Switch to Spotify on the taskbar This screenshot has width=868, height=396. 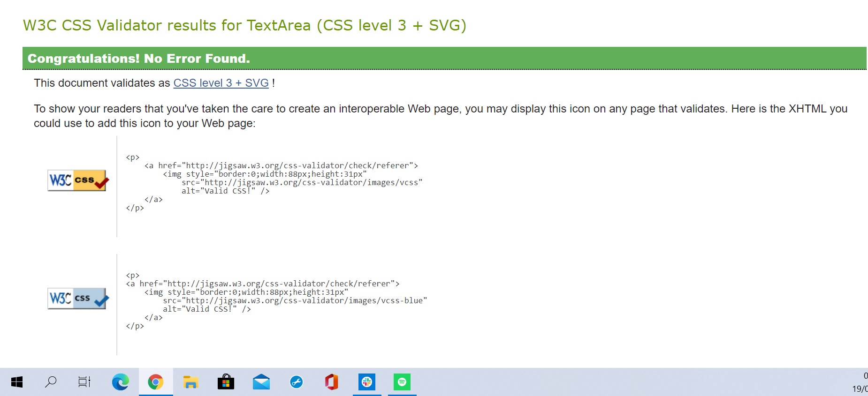pos(402,382)
